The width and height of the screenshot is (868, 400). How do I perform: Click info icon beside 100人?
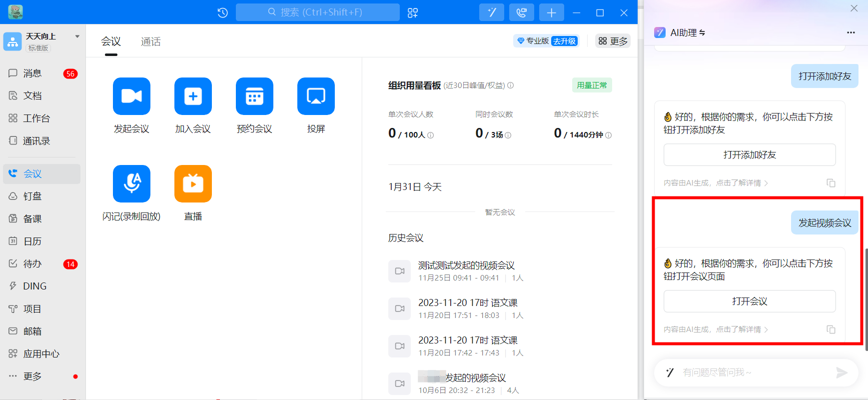(x=430, y=135)
